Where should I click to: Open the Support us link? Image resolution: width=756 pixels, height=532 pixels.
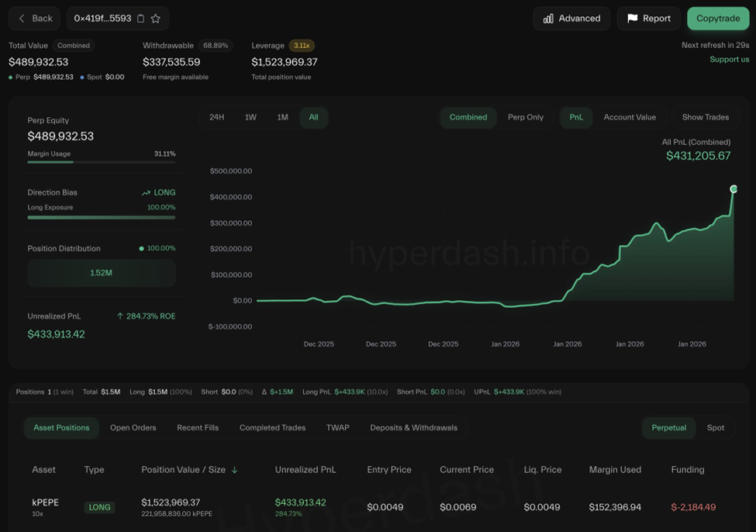coord(729,59)
